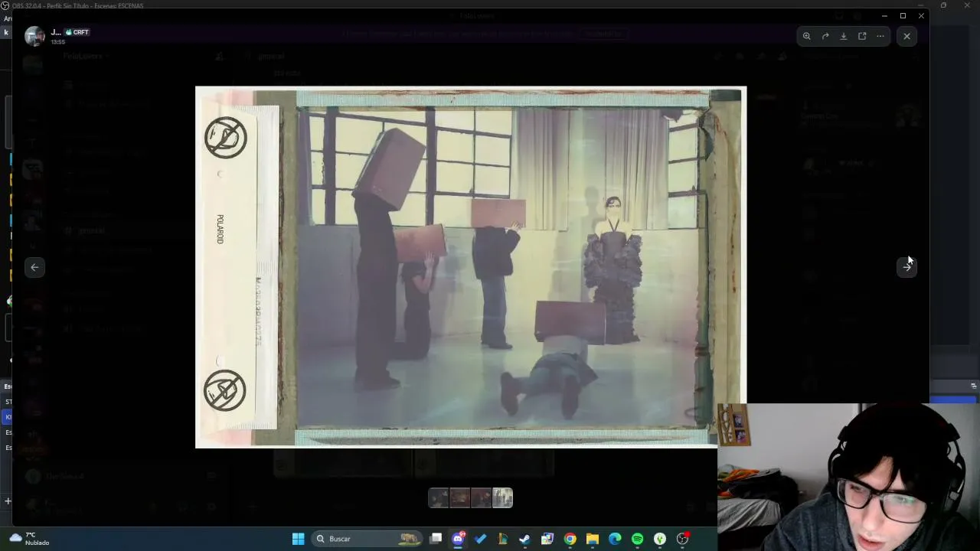Click the Buscar taskbar search box
The height and width of the screenshot is (551, 980).
368,539
